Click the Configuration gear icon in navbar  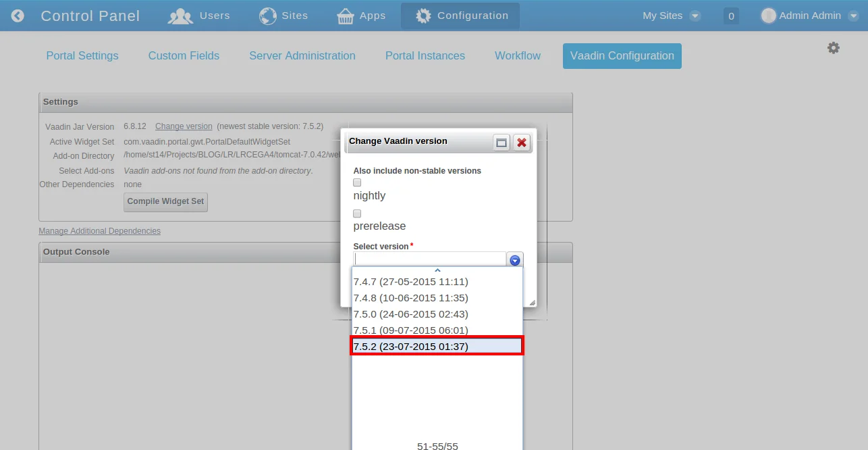click(423, 16)
